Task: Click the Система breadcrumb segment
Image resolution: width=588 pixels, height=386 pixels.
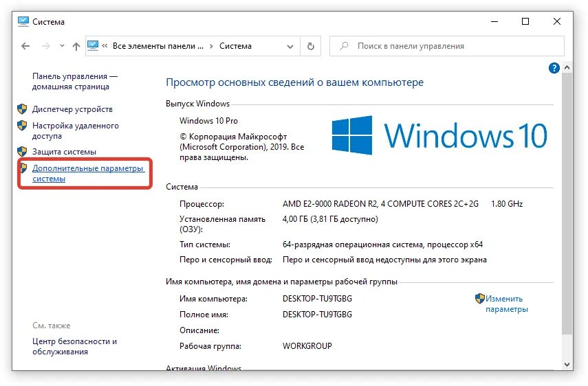Action: coord(235,46)
